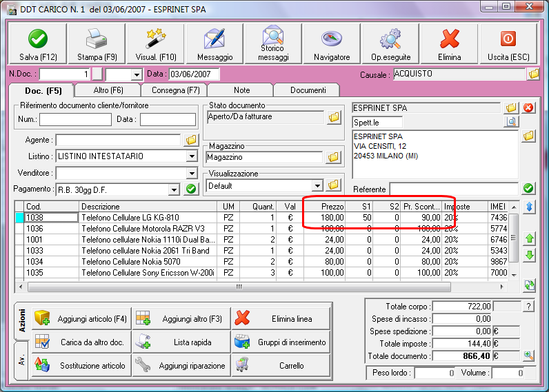Confirm Pagamento with green check icon
Screen dimensions: 549x392
pos(191,189)
